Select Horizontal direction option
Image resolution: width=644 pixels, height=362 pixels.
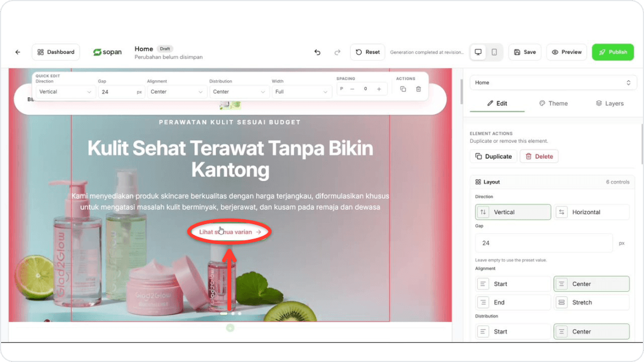tap(591, 212)
